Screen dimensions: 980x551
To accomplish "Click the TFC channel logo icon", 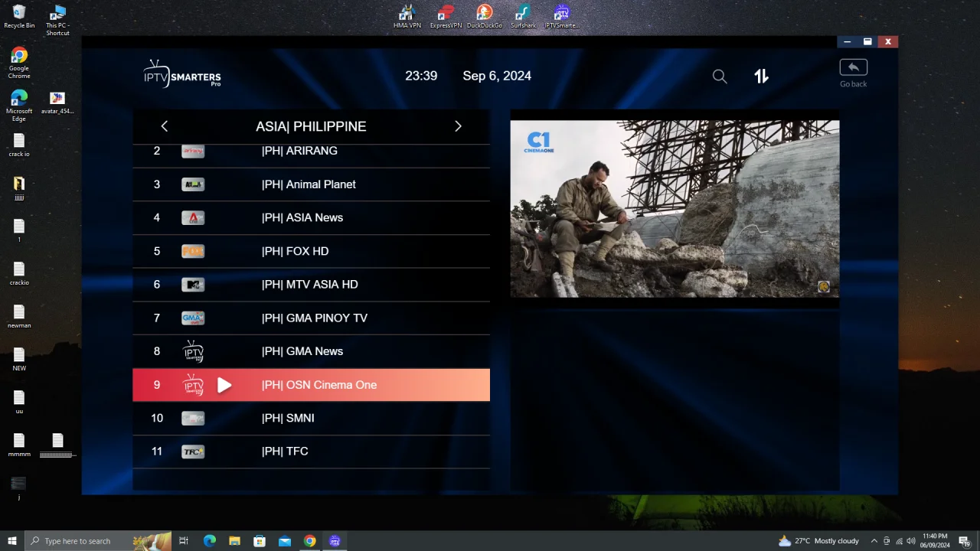I will (x=193, y=452).
